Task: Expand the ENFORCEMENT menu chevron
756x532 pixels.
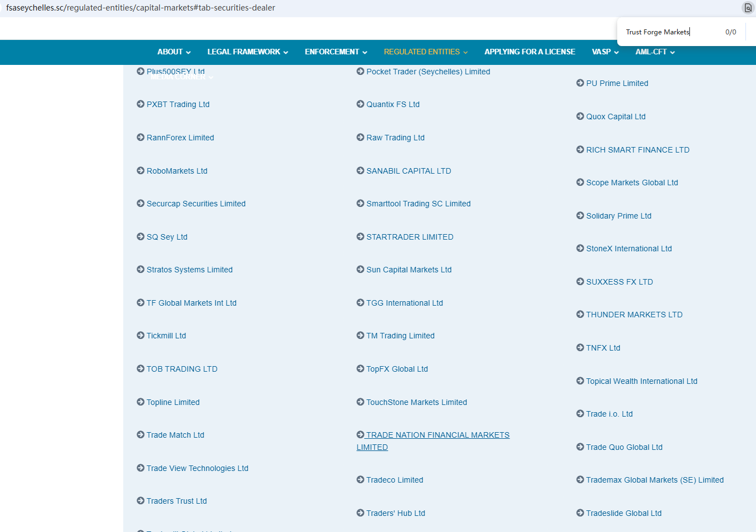Action: coord(365,52)
